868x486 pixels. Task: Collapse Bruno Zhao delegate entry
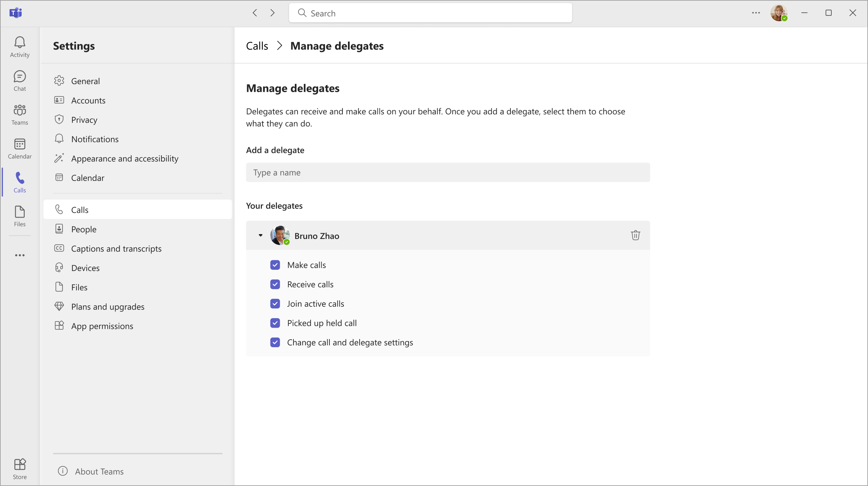click(261, 235)
